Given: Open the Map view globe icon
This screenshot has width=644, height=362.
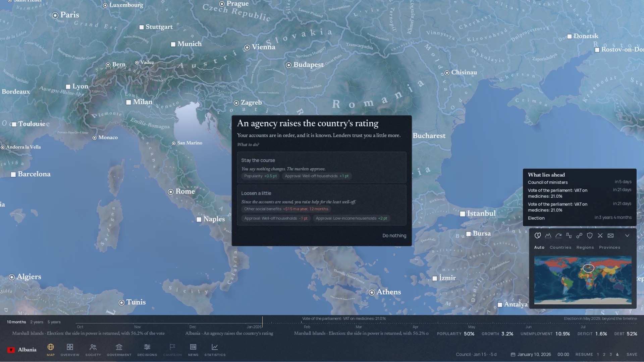Looking at the screenshot, I should click(51, 347).
